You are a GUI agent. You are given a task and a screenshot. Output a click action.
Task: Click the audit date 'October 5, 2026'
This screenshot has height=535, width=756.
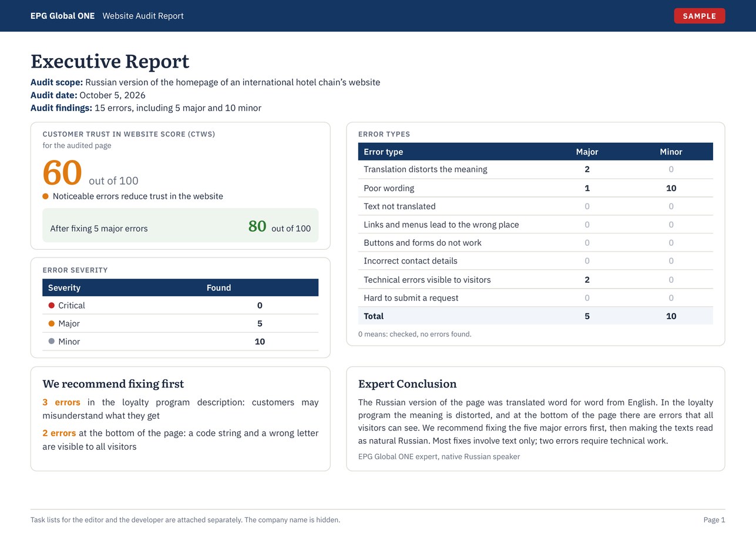click(112, 95)
